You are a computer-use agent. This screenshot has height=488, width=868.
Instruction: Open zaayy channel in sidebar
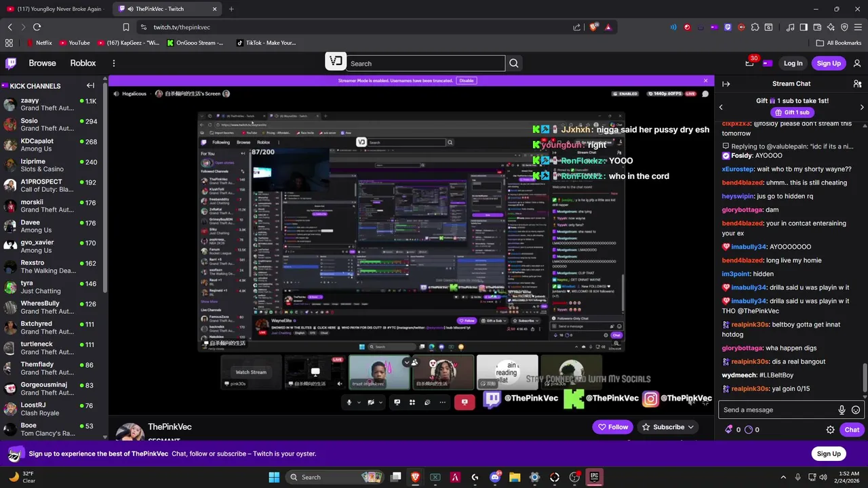tap(52, 104)
